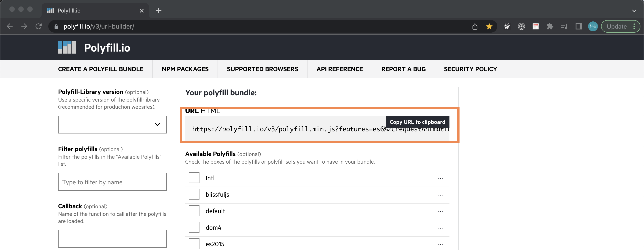644x250 pixels.
Task: Open the Extensions puzzle piece icon
Action: coord(550,26)
